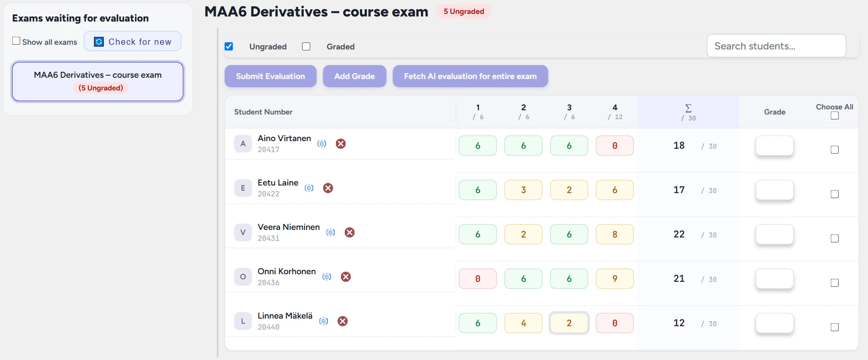Click avatar letter L of Linnea Mäkelä
The image size is (868, 360).
coord(243,321)
